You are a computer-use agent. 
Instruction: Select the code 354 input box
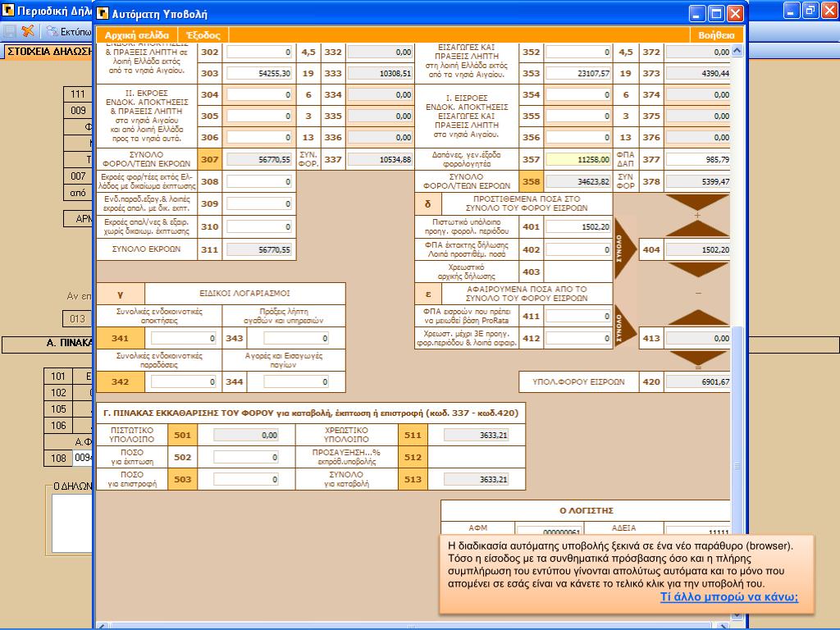(x=578, y=95)
